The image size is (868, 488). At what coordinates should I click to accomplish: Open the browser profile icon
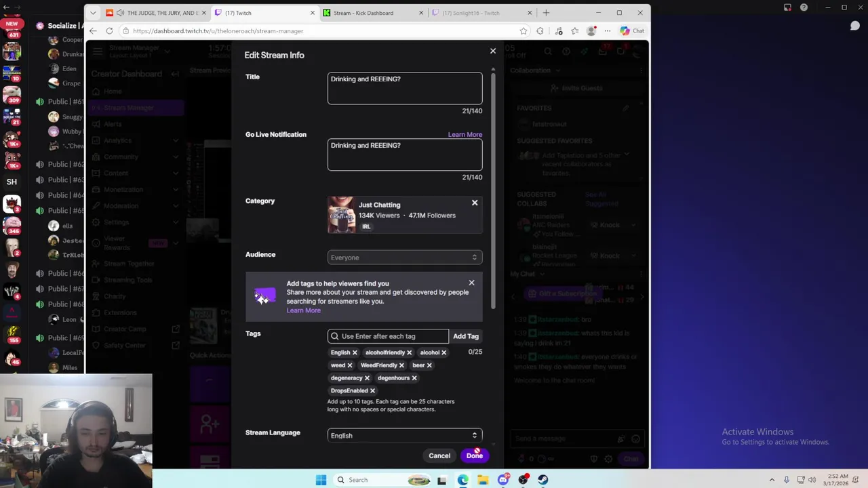pos(591,30)
